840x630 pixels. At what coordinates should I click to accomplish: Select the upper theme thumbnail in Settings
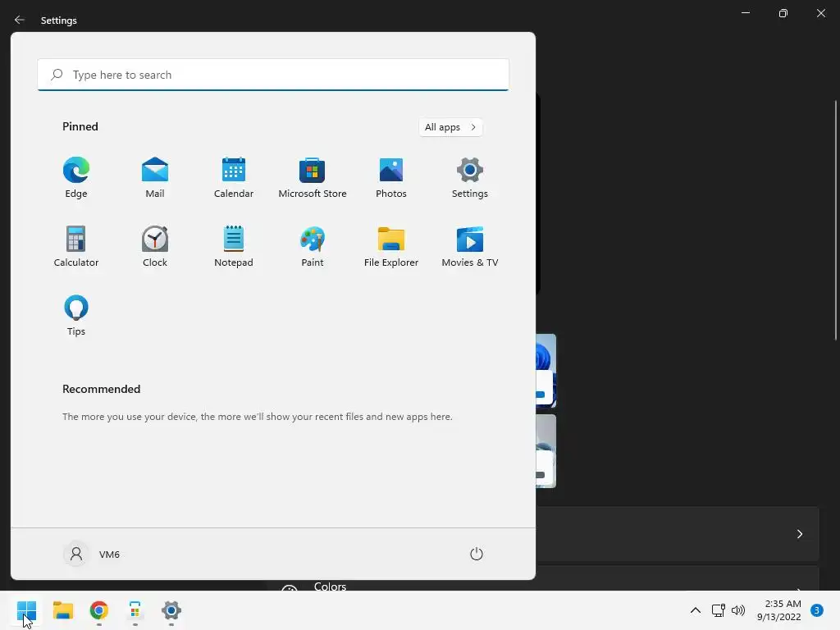546,371
